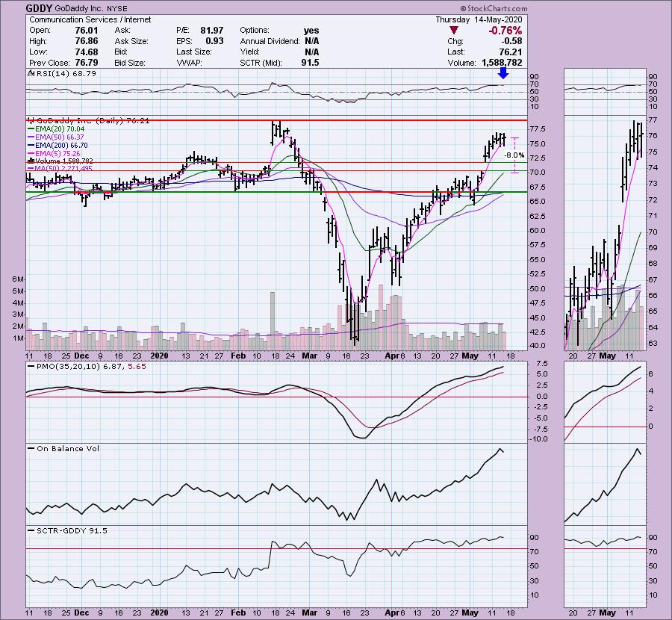
Task: Click the Chg value -0.58
Action: (x=511, y=41)
